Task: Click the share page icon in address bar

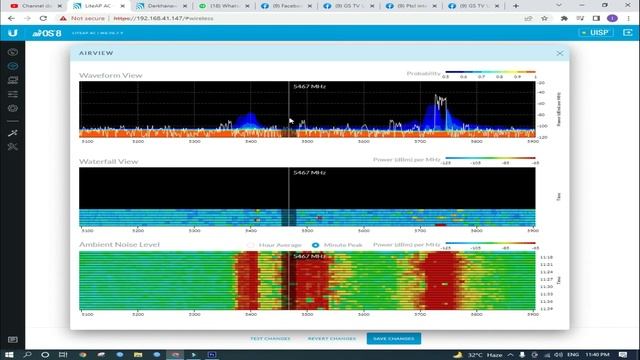Action: (528, 18)
